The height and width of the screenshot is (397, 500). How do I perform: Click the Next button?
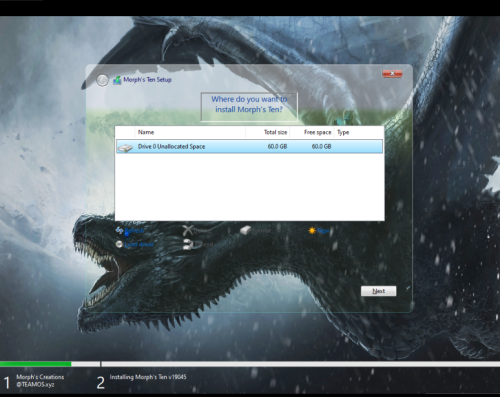click(x=379, y=291)
